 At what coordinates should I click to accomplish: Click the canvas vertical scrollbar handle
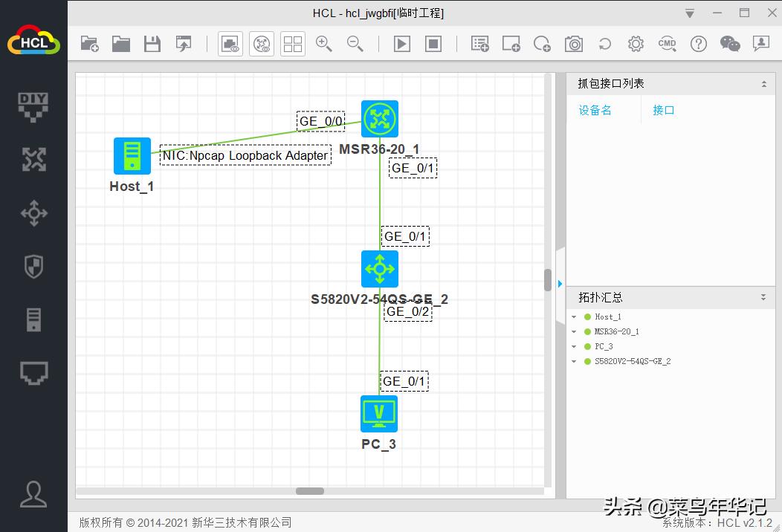[548, 279]
